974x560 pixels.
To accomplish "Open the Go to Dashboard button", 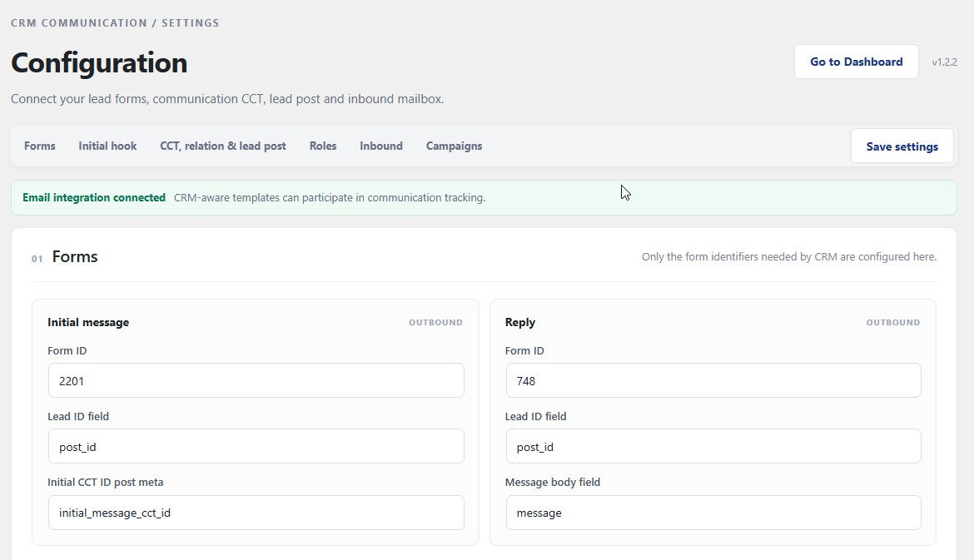I will point(856,62).
